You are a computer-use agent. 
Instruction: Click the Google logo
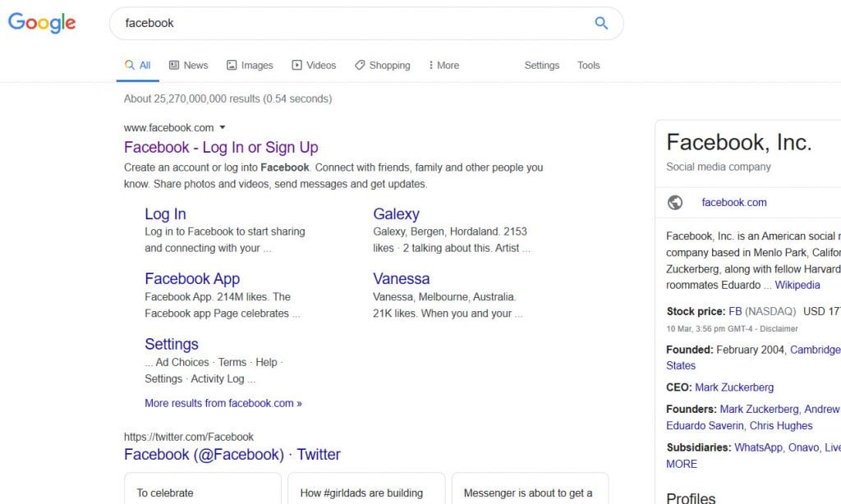(x=41, y=23)
